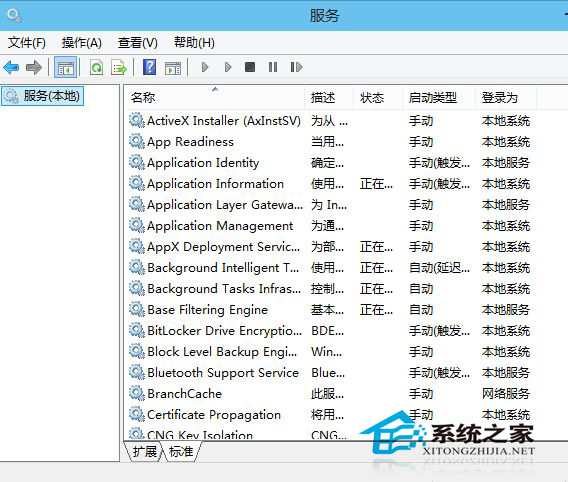Toggle the show/hide action pane icon
Viewport: 568px width, 482px height.
[x=173, y=67]
